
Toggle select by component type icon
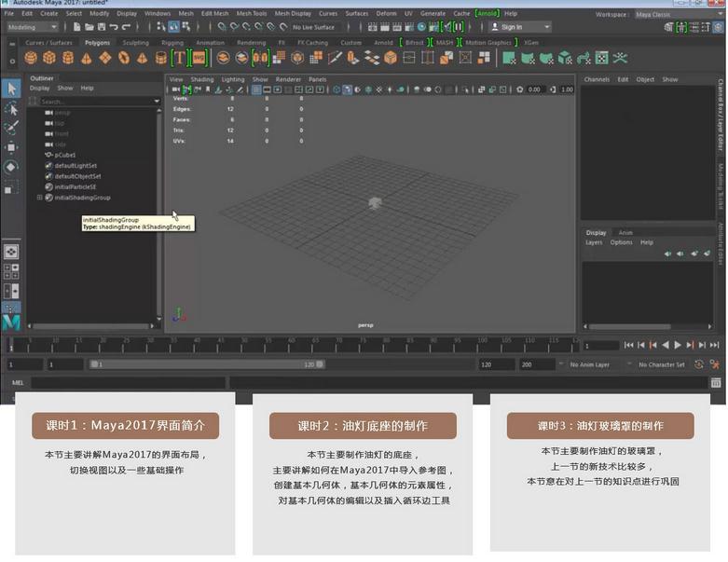pos(185,27)
